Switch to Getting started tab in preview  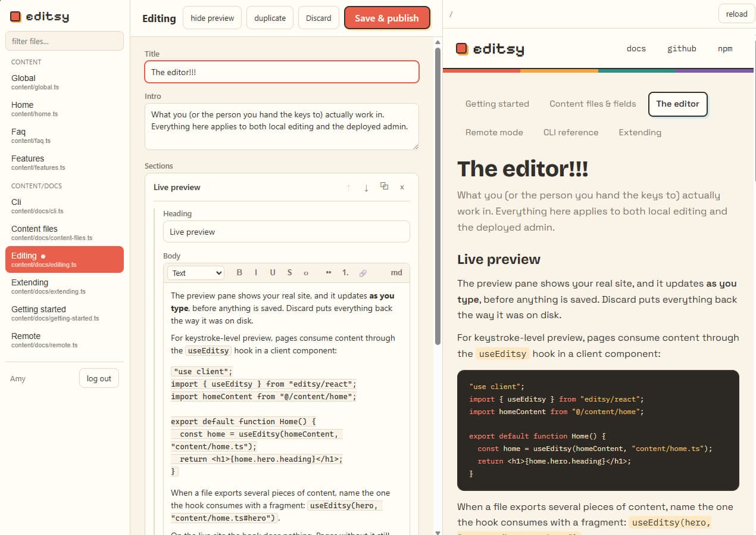[x=497, y=104]
